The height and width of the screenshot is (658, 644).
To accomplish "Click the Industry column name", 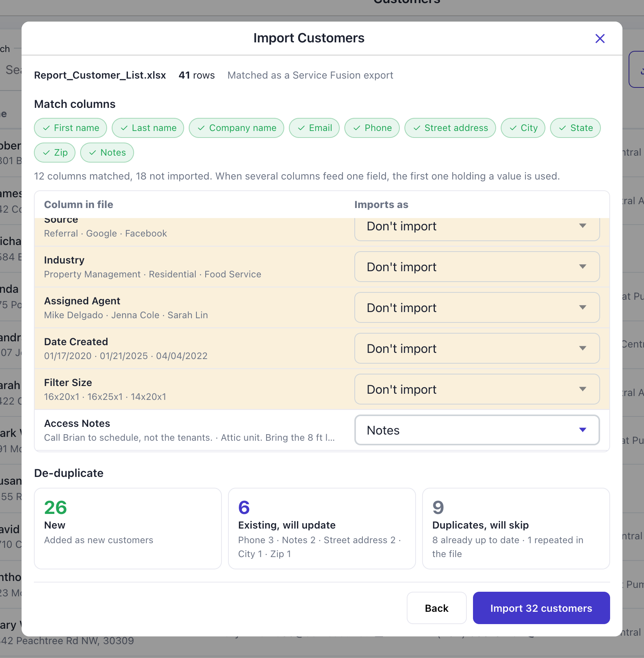I will pos(64,260).
